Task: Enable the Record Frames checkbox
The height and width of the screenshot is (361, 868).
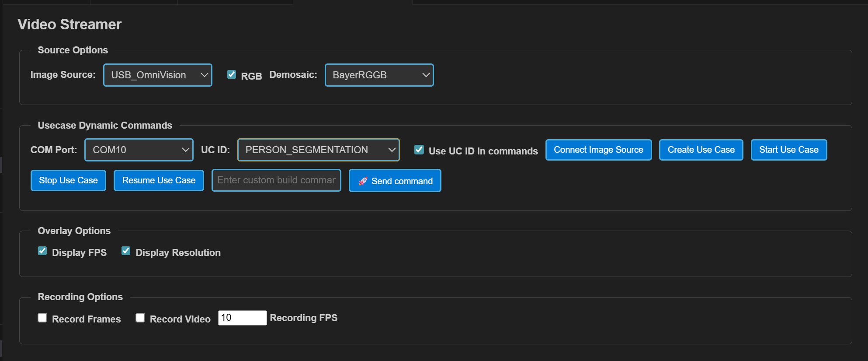Action: coord(42,318)
